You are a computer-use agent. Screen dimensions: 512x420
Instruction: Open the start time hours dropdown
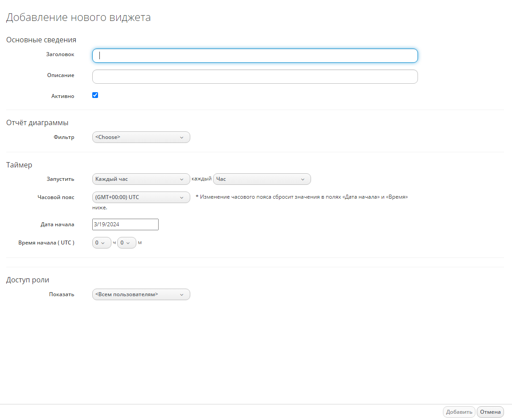tap(102, 243)
